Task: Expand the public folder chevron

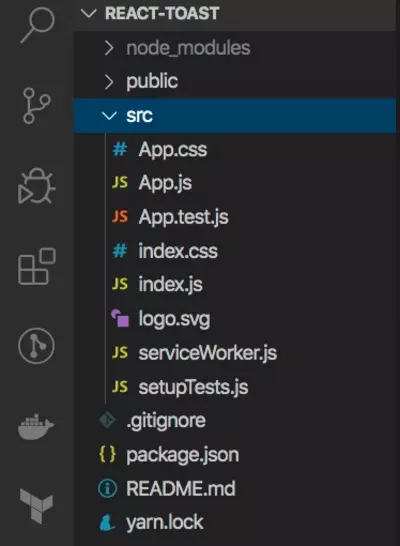Action: pyautogui.click(x=109, y=82)
